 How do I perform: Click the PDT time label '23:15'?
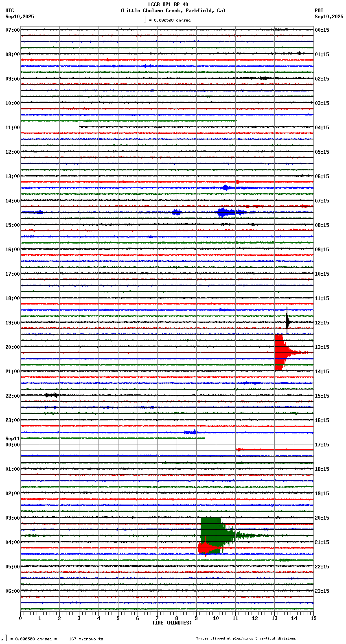[x=322, y=591]
